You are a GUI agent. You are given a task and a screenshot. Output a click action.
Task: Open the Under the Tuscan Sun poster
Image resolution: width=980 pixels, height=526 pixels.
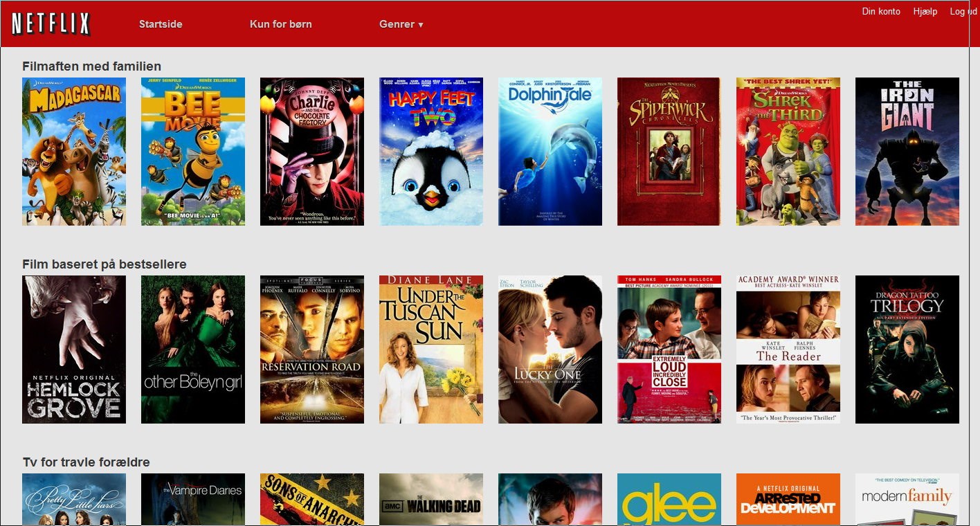[x=431, y=350]
